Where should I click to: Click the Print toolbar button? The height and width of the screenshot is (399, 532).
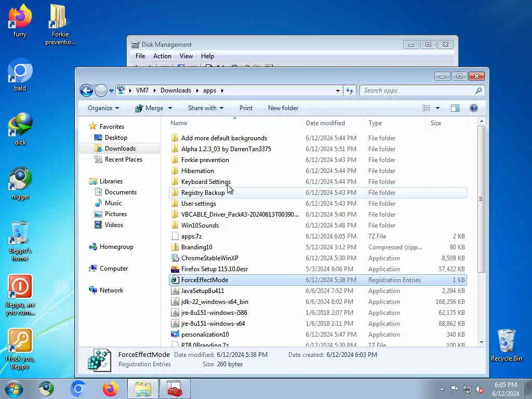click(246, 108)
